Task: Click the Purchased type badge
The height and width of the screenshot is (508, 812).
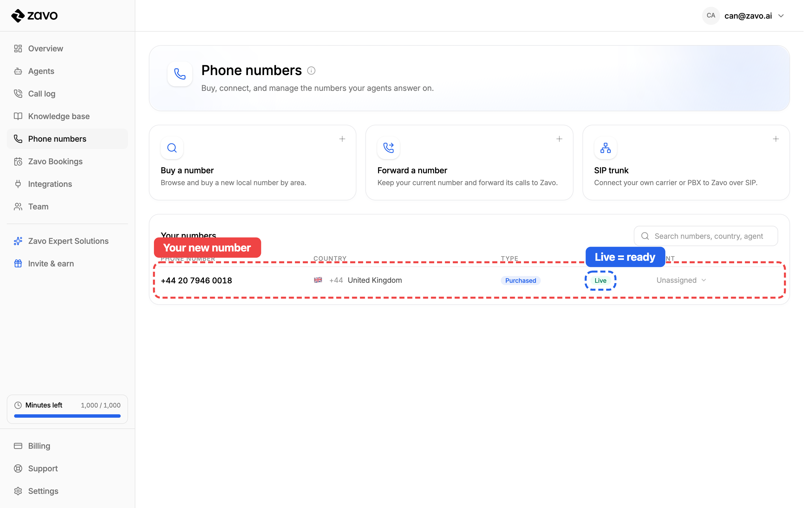Action: tap(520, 281)
